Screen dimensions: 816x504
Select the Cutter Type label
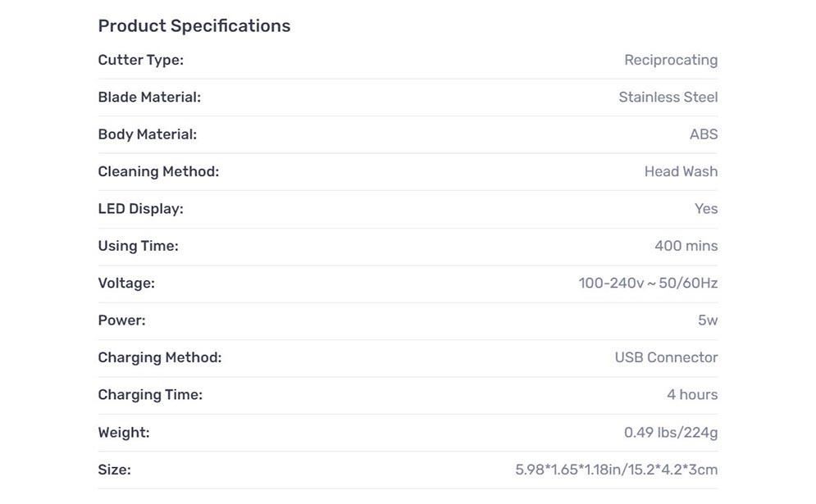click(140, 61)
